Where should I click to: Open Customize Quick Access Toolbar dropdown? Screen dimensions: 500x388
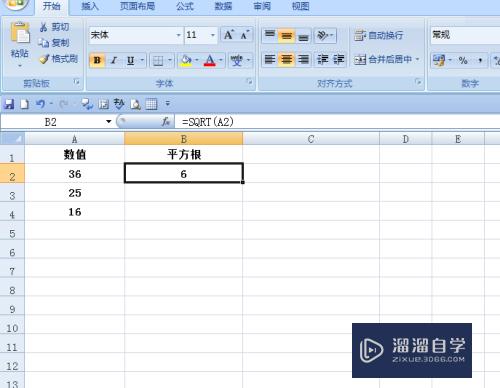(x=168, y=104)
